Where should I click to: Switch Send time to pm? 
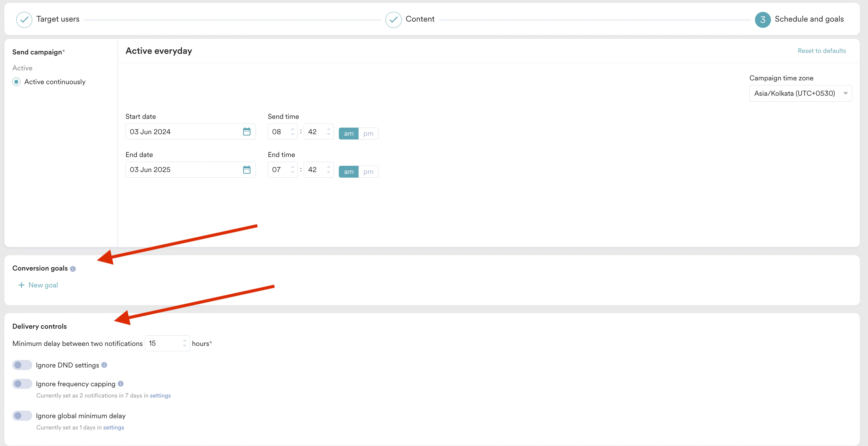click(x=368, y=134)
